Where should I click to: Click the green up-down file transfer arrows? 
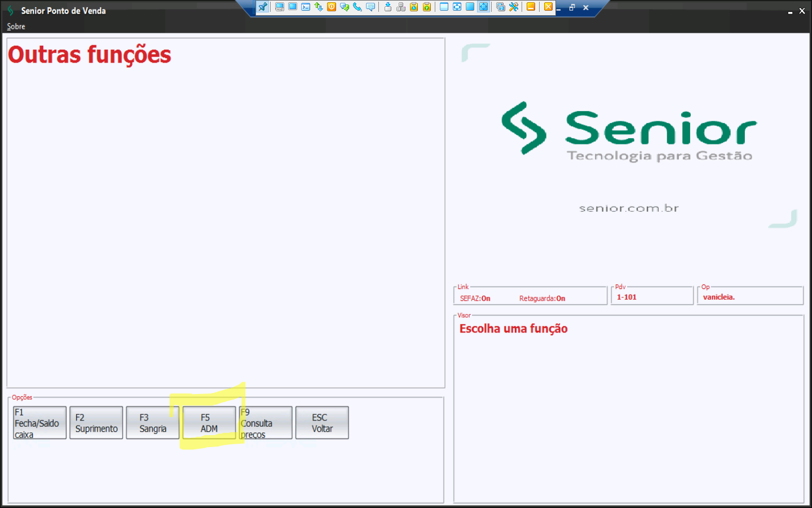pos(319,7)
